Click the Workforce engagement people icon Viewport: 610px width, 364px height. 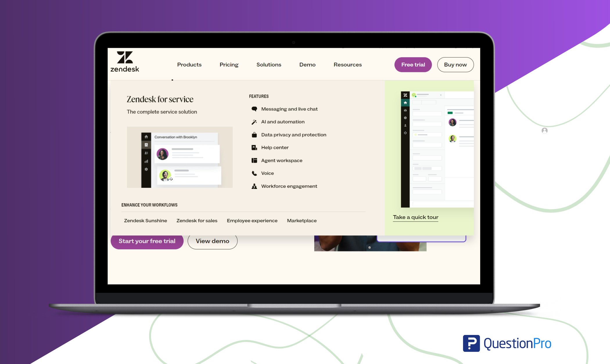pyautogui.click(x=254, y=186)
